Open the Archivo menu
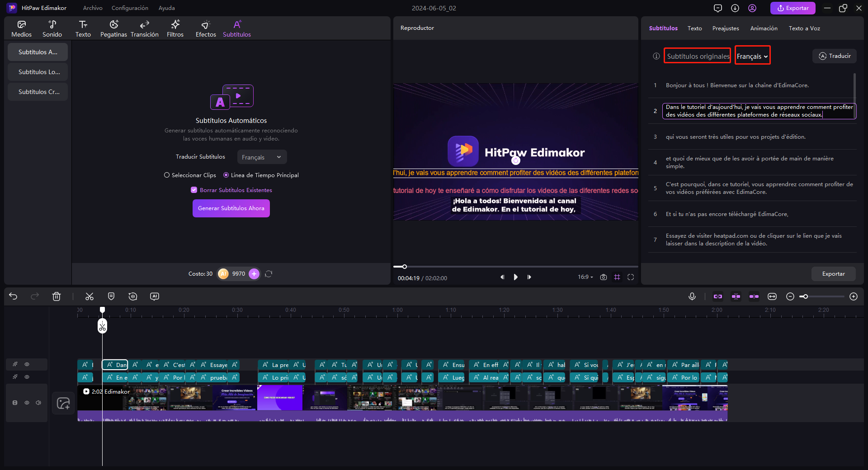This screenshot has height=470, width=868. [93, 8]
